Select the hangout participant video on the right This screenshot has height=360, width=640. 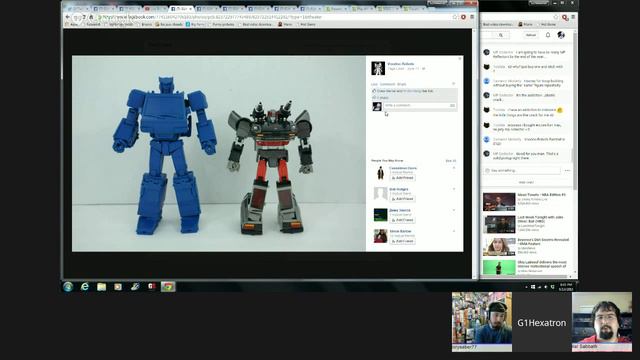coord(602,322)
